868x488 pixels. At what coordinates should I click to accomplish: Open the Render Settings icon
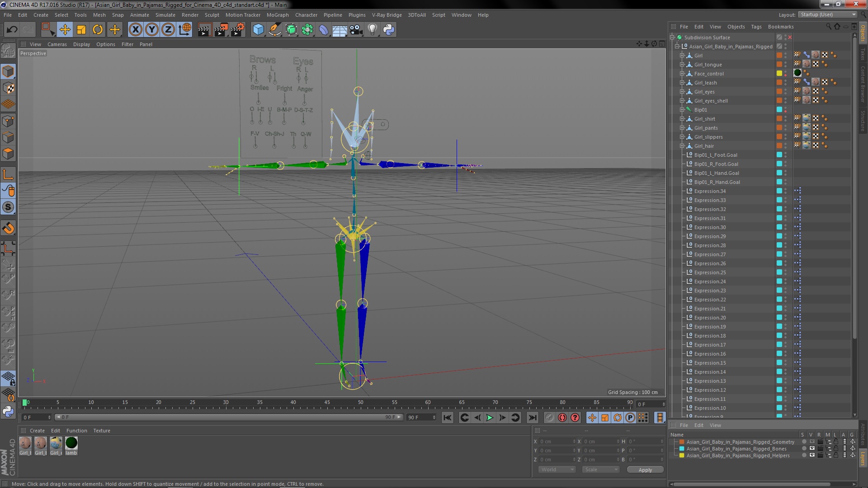(237, 30)
